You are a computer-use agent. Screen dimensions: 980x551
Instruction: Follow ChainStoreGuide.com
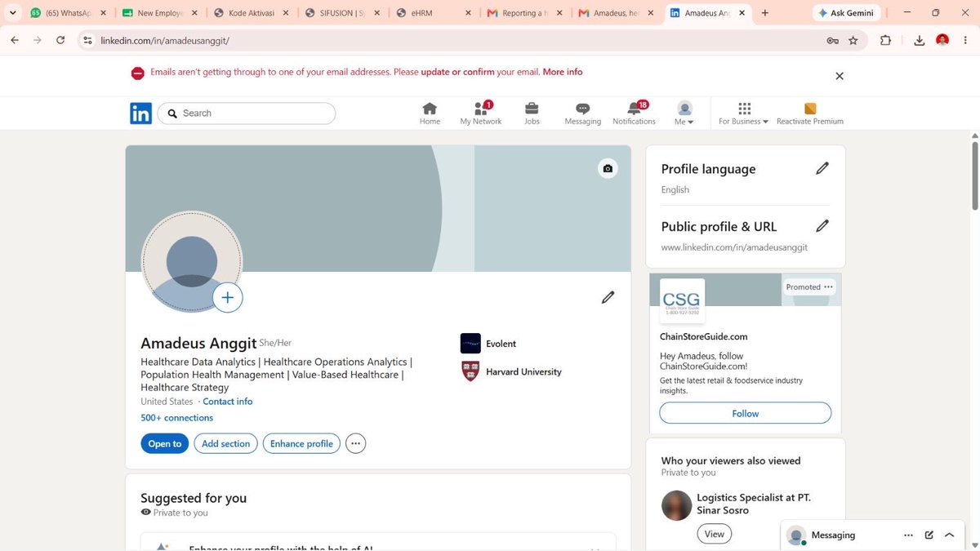[746, 413]
